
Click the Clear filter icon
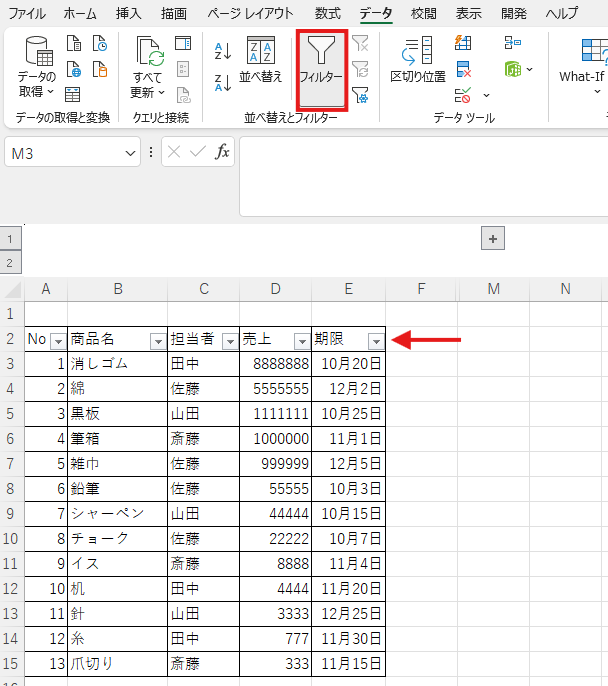click(x=360, y=43)
